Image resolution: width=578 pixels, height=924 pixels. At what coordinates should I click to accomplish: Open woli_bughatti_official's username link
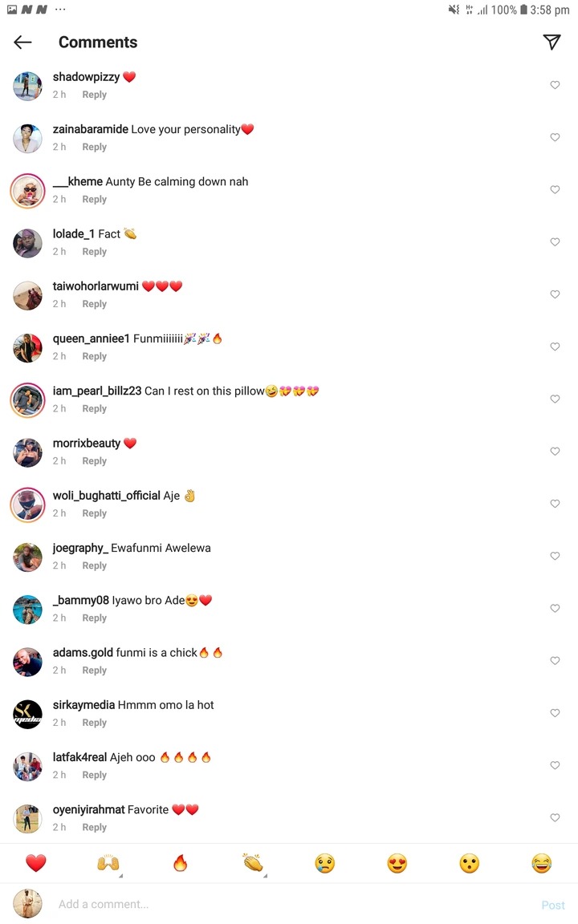click(x=106, y=496)
